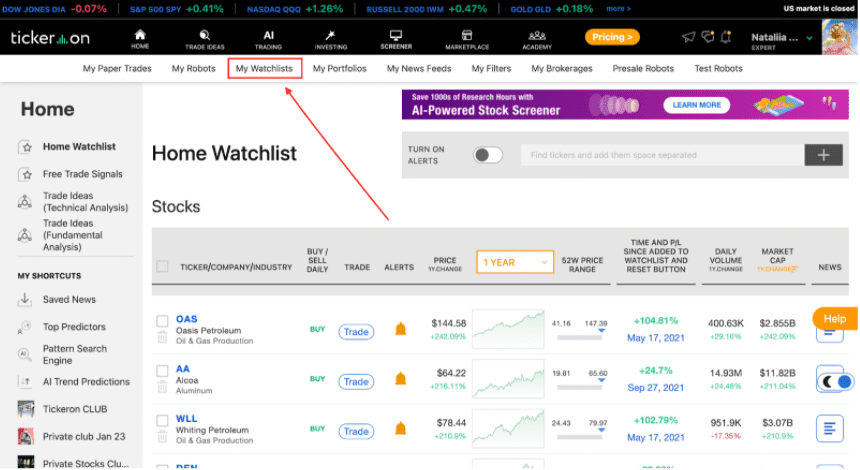Click the Academy people icon

click(x=537, y=36)
